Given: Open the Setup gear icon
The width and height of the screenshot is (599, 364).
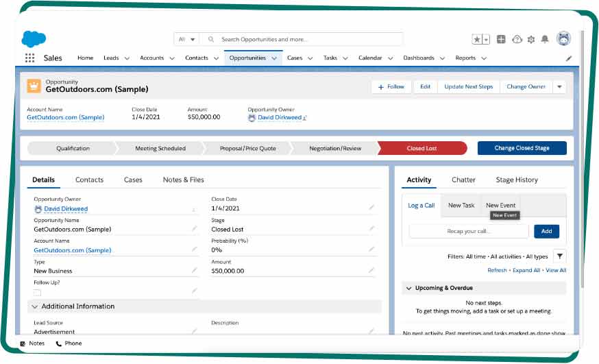Looking at the screenshot, I should click(530, 40).
